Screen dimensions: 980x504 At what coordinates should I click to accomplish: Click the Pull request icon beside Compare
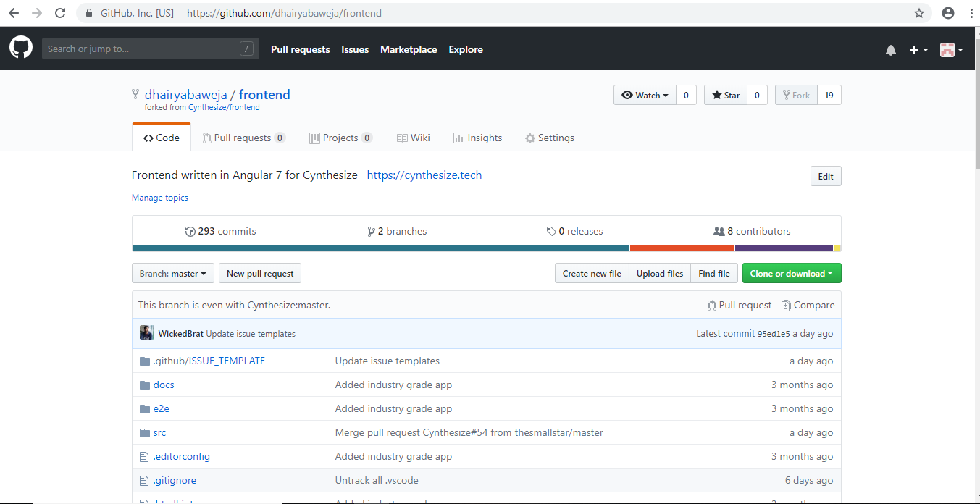click(x=712, y=306)
